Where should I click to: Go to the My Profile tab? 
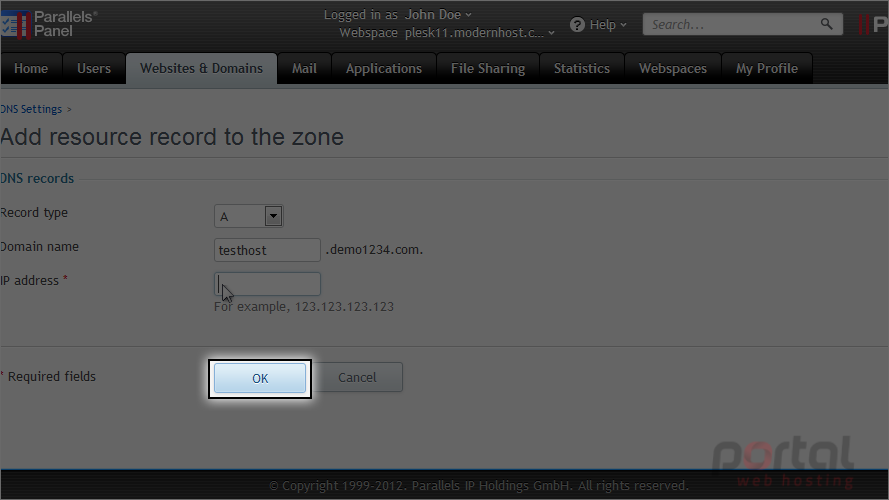click(x=767, y=69)
